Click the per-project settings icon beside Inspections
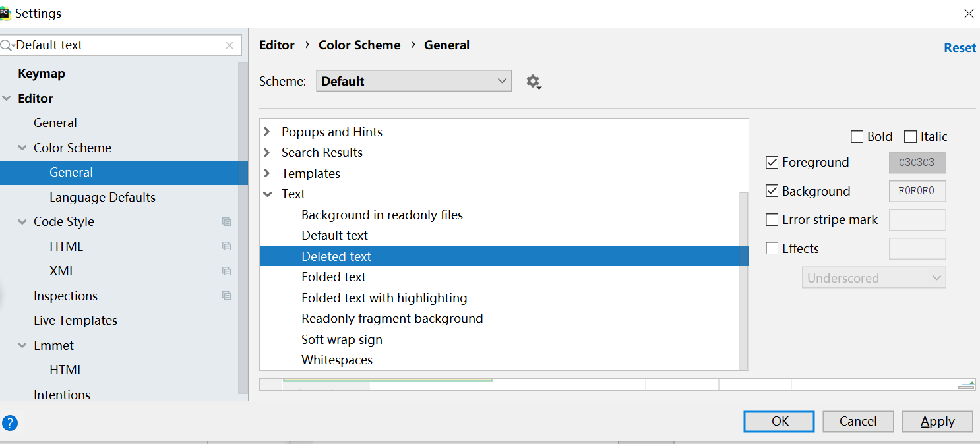980x444 pixels. (227, 296)
